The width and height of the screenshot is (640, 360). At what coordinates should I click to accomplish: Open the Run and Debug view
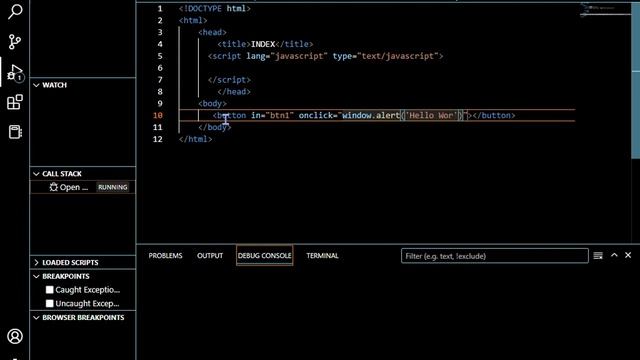pyautogui.click(x=15, y=73)
